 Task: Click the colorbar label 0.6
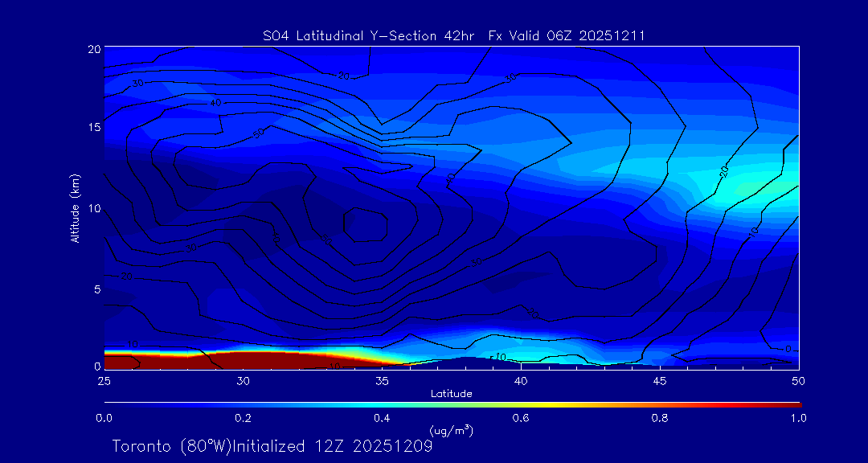point(521,418)
